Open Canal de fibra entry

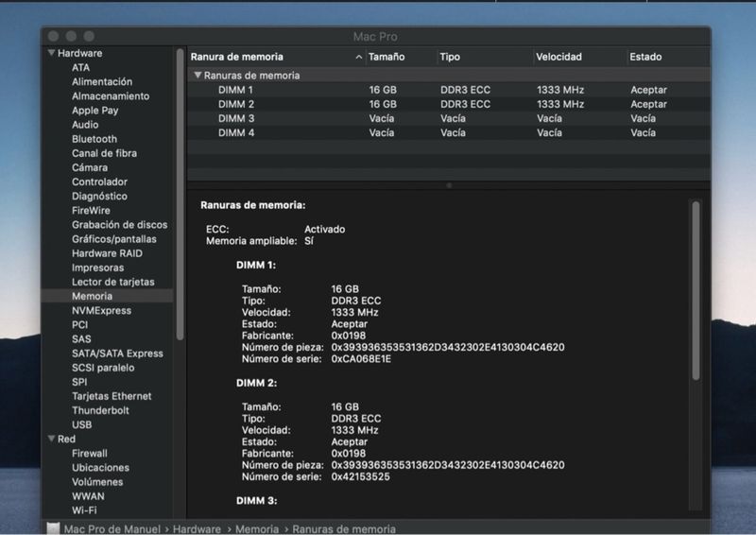point(104,153)
